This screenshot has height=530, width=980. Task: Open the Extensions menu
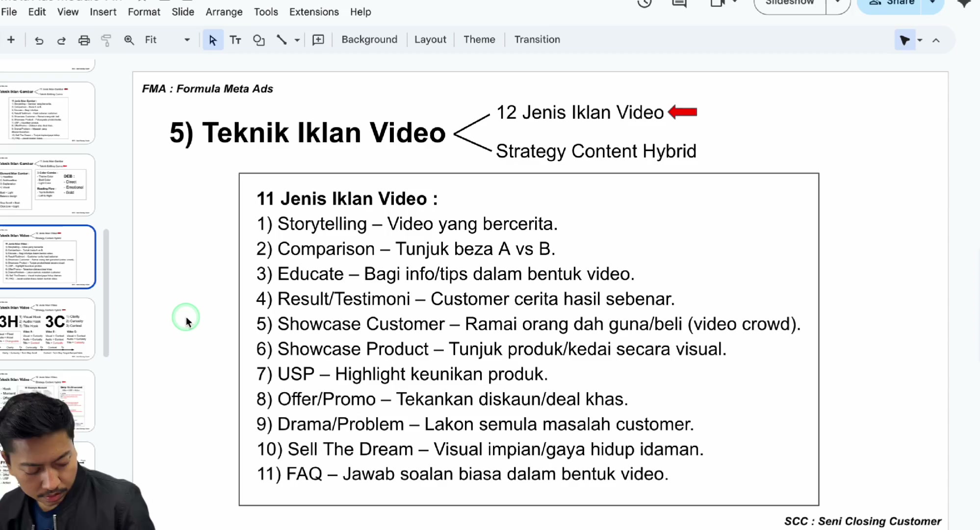tap(314, 12)
